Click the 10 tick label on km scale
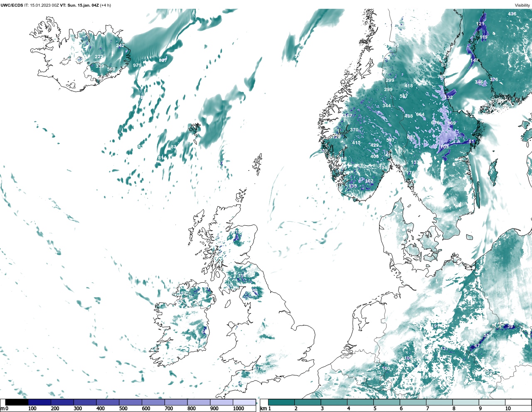This screenshot has width=532, height=412. coord(508,409)
